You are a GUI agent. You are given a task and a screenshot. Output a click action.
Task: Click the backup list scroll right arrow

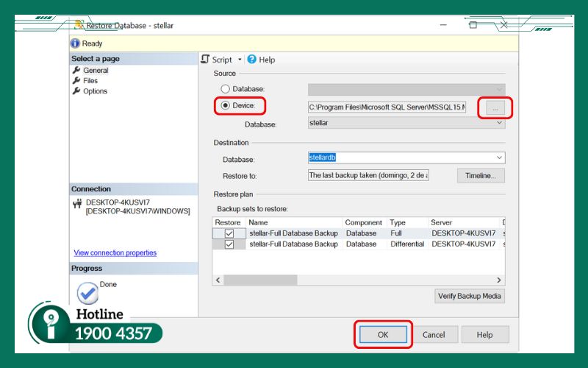[499, 280]
